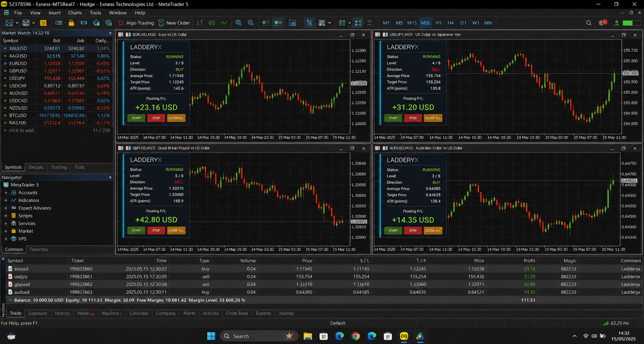
Task: Open the chart profiles dropdown arrow
Action: 34,23
